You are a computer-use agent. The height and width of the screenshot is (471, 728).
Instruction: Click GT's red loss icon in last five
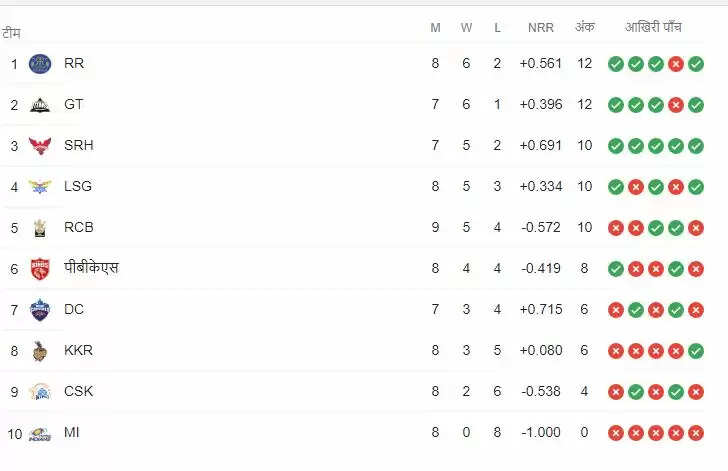676,105
